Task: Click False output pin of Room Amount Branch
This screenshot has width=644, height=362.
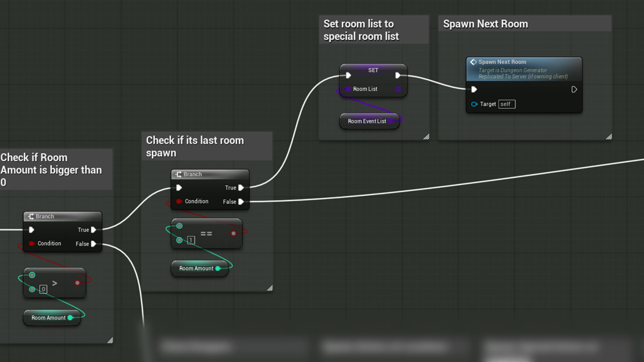Action: click(x=94, y=244)
